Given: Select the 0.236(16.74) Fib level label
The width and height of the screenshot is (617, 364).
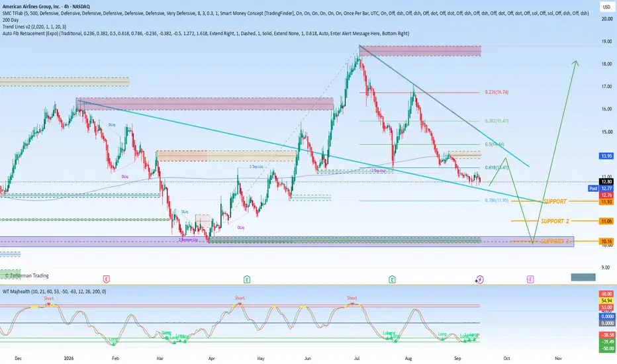Looking at the screenshot, I should tap(497, 92).
